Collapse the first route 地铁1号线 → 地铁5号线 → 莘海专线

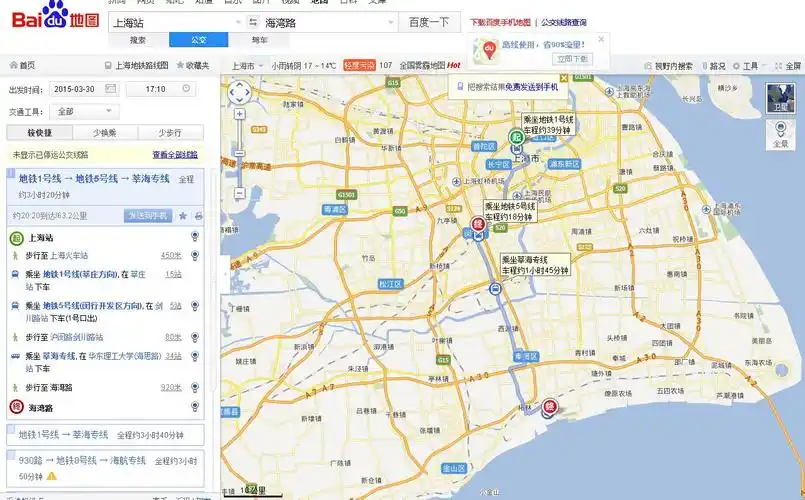(x=105, y=186)
